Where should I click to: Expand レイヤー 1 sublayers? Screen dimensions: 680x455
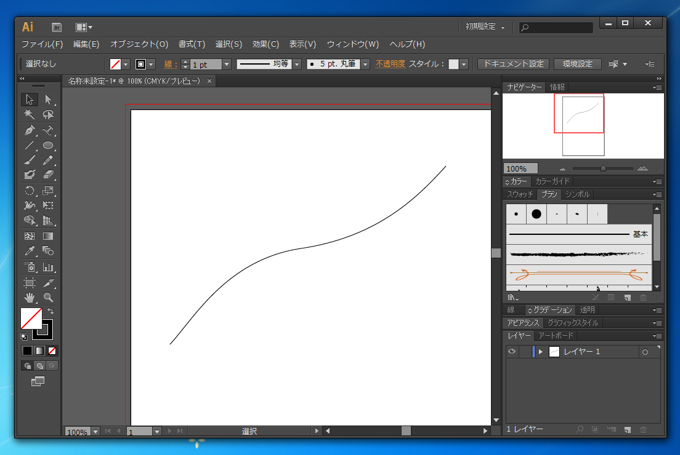pyautogui.click(x=541, y=352)
